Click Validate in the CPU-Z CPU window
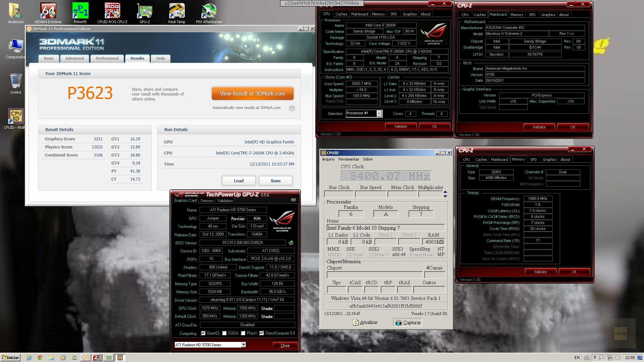 [x=400, y=126]
